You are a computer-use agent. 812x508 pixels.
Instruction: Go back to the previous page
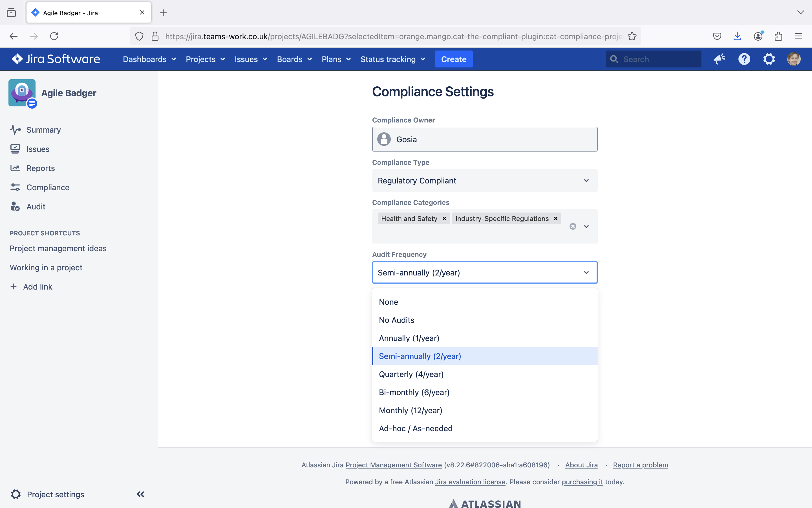coord(14,36)
